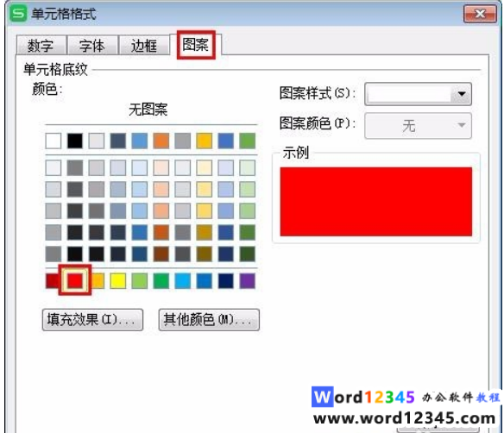Select the light green swatch in bottom row
Screen dimensions: 504x433
pyautogui.click(x=140, y=280)
